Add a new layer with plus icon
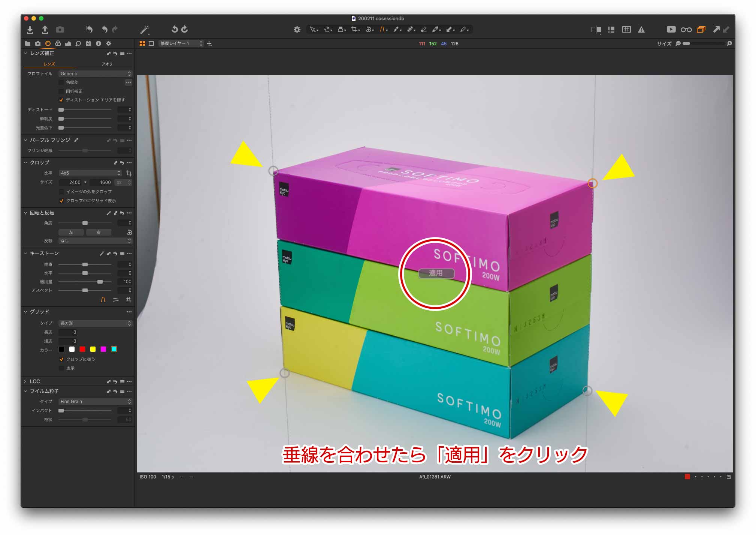The height and width of the screenshot is (535, 756). point(209,44)
